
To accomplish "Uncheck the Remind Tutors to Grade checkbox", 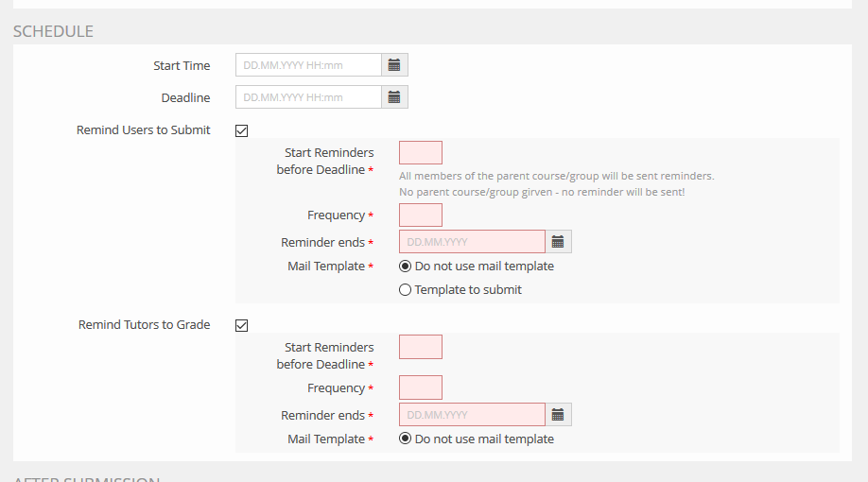I will point(242,325).
